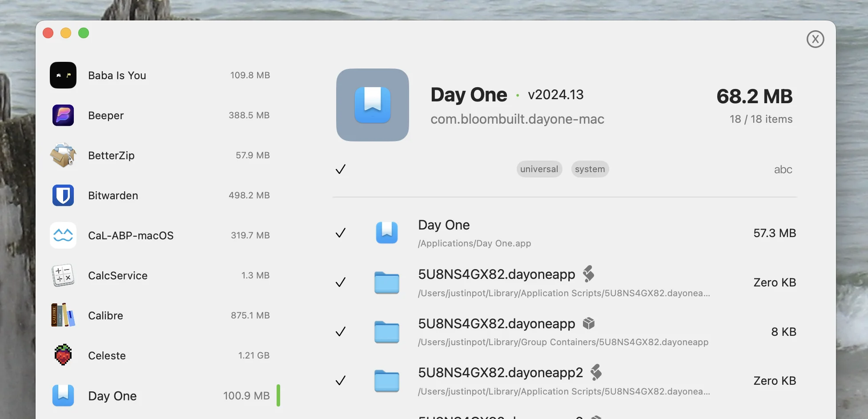This screenshot has width=868, height=419.
Task: Click the Calibre books icon
Action: pos(63,315)
